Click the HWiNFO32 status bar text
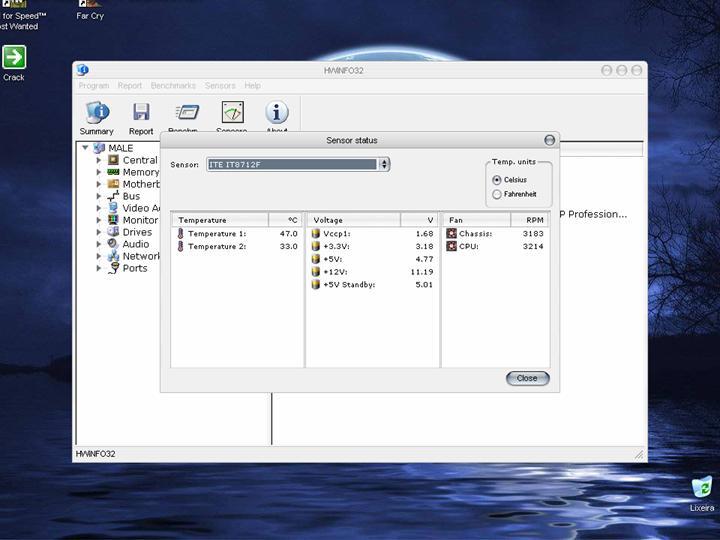The width and height of the screenshot is (720, 540). click(96, 454)
